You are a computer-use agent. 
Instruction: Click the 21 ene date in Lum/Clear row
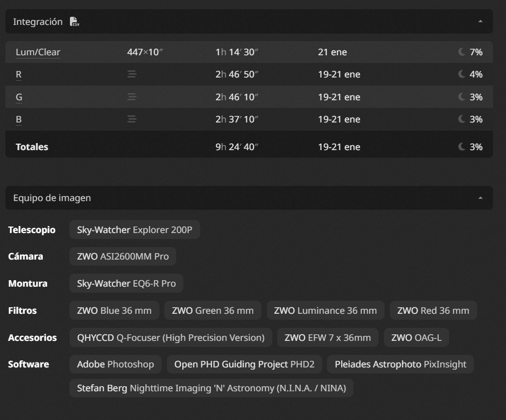(332, 52)
